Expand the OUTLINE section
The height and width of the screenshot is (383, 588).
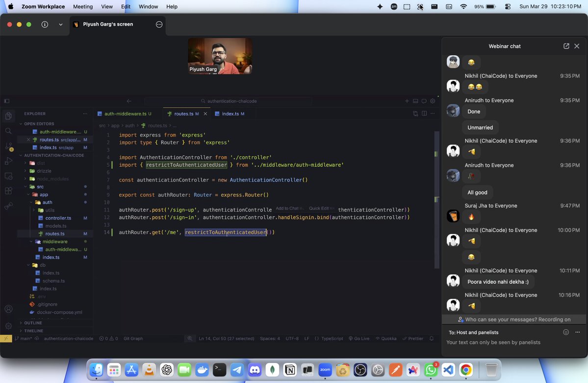(33, 323)
